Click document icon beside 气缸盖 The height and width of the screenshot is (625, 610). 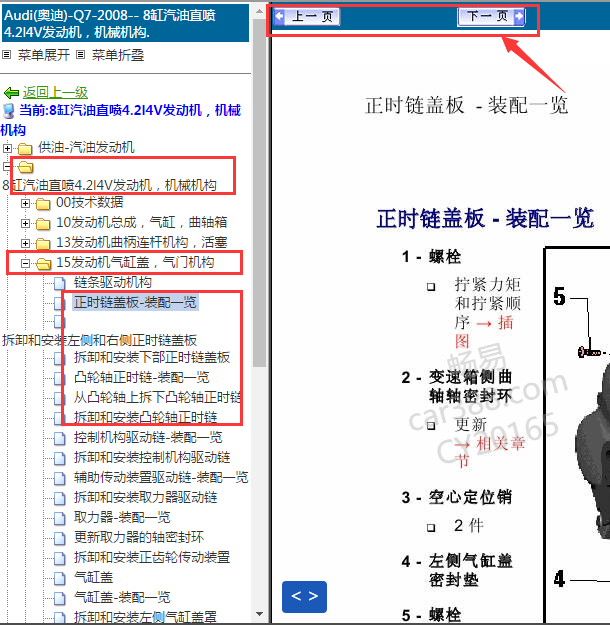pyautogui.click(x=60, y=578)
